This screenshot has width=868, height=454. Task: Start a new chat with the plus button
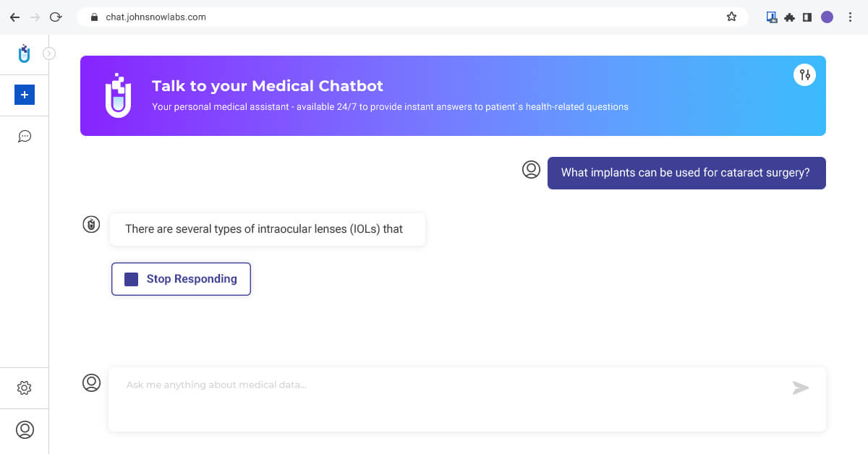(25, 95)
